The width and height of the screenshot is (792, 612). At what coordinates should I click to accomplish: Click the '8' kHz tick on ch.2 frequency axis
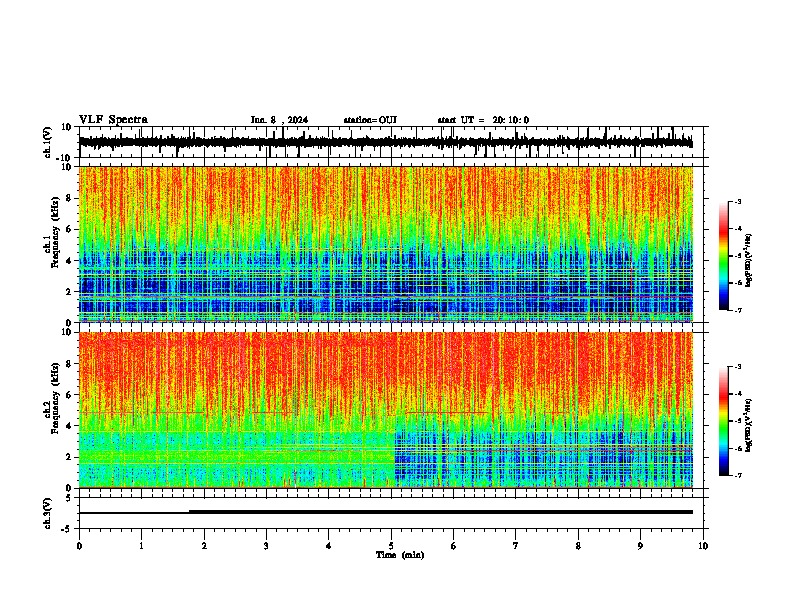pyautogui.click(x=70, y=364)
